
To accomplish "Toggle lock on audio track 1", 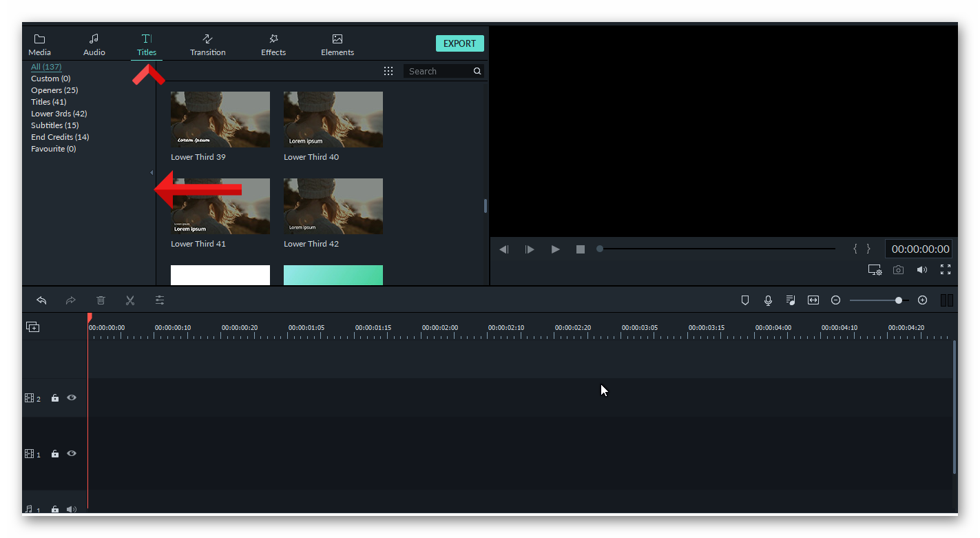I will click(55, 510).
